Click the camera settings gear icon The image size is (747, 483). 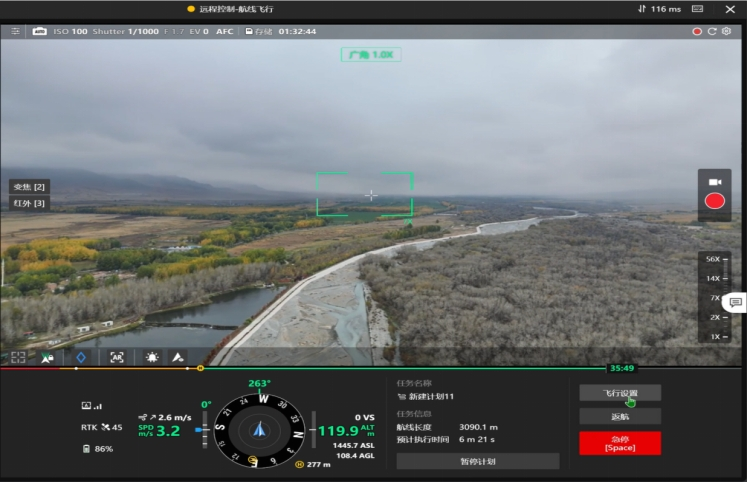726,31
